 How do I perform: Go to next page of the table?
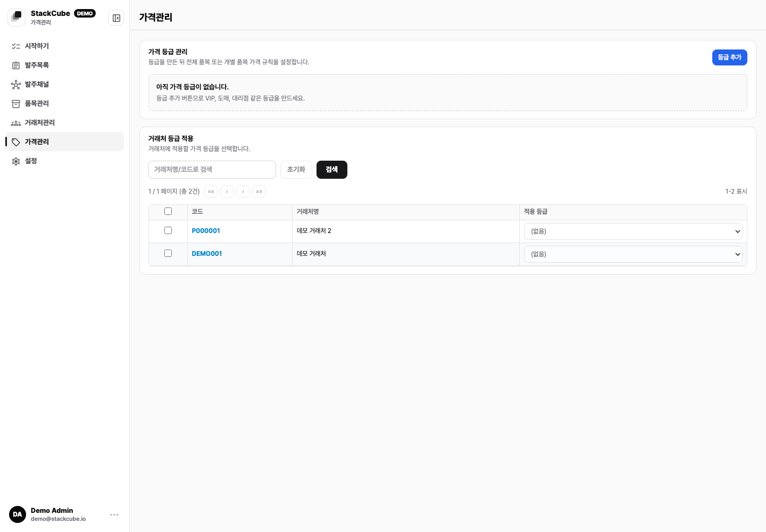(243, 192)
